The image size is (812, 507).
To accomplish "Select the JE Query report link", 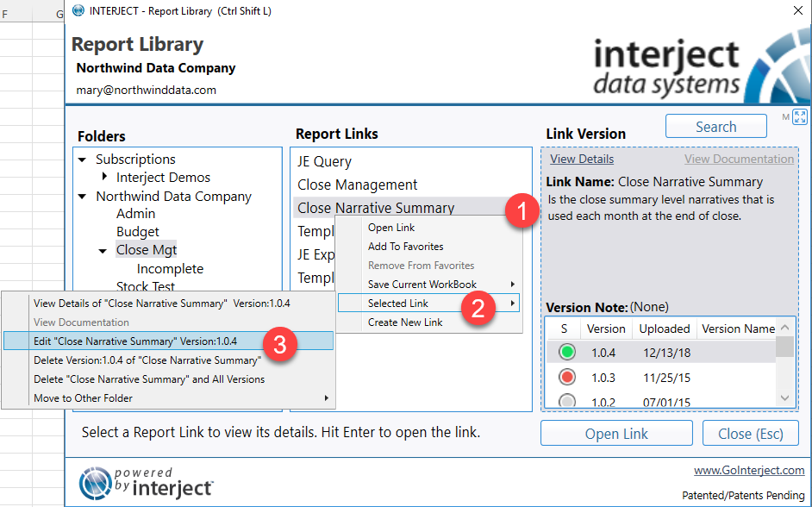I will tap(324, 161).
